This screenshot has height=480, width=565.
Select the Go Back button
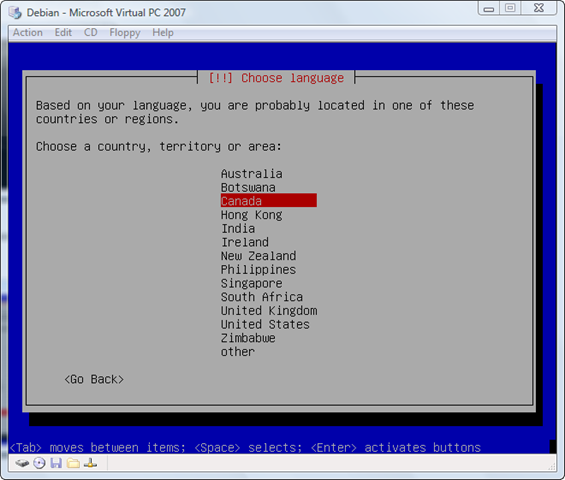[94, 379]
